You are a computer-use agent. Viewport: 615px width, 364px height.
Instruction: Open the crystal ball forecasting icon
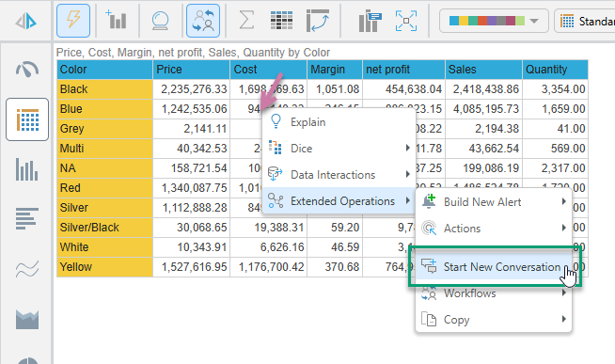[160, 21]
